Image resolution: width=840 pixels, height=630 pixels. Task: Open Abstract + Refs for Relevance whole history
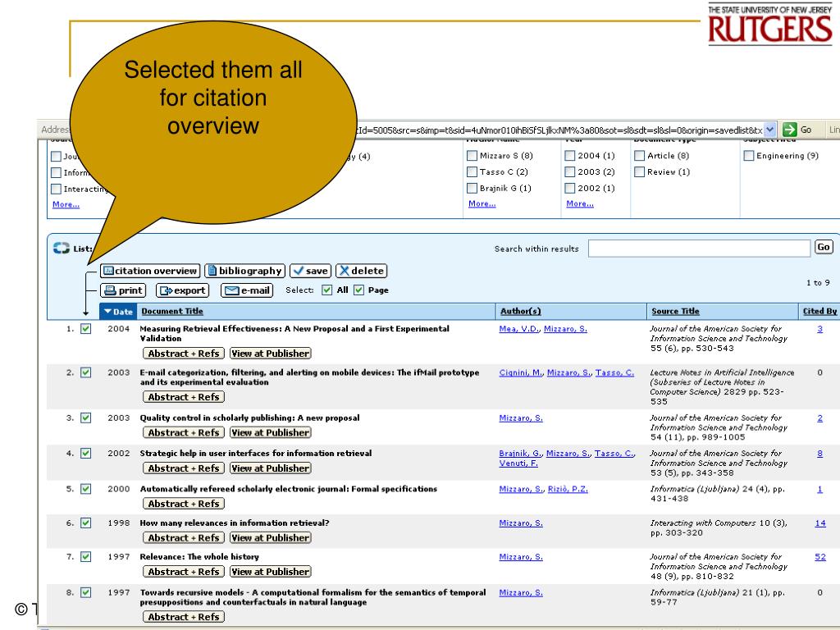183,572
